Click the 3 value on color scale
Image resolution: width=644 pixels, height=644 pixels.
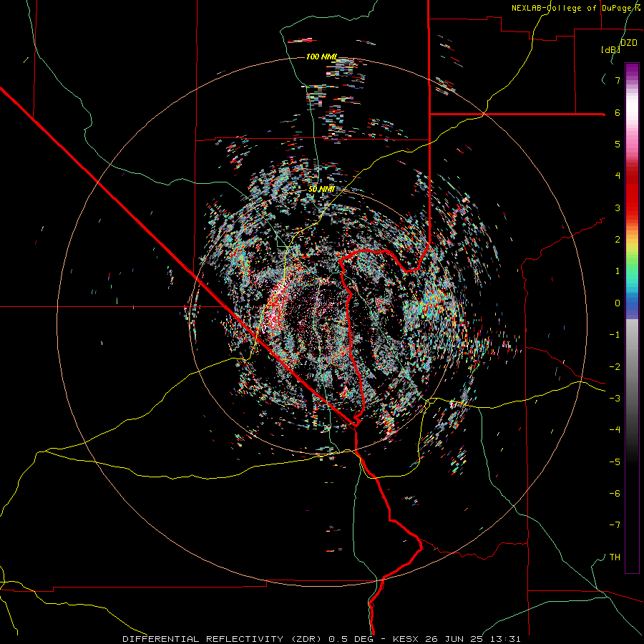click(618, 208)
